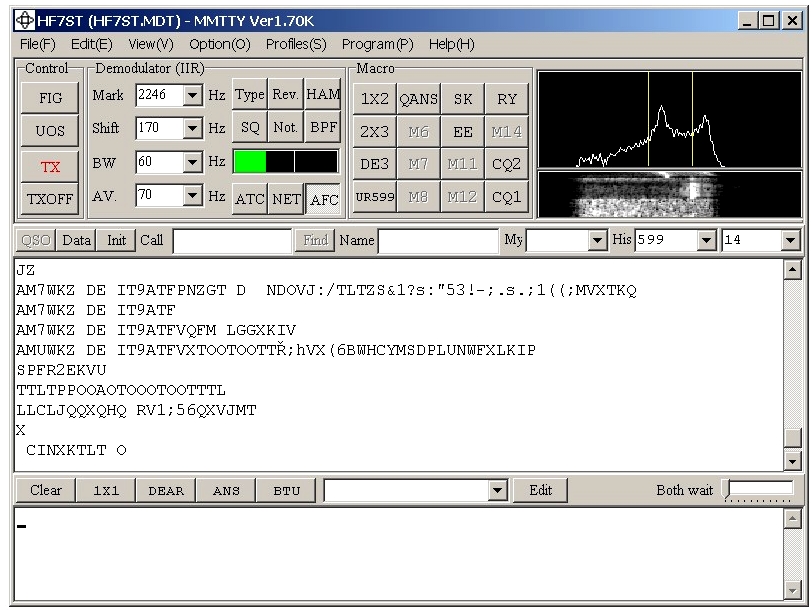Open the band 14 dropdown
Image resolution: width=811 pixels, height=611 pixels.
coord(790,241)
